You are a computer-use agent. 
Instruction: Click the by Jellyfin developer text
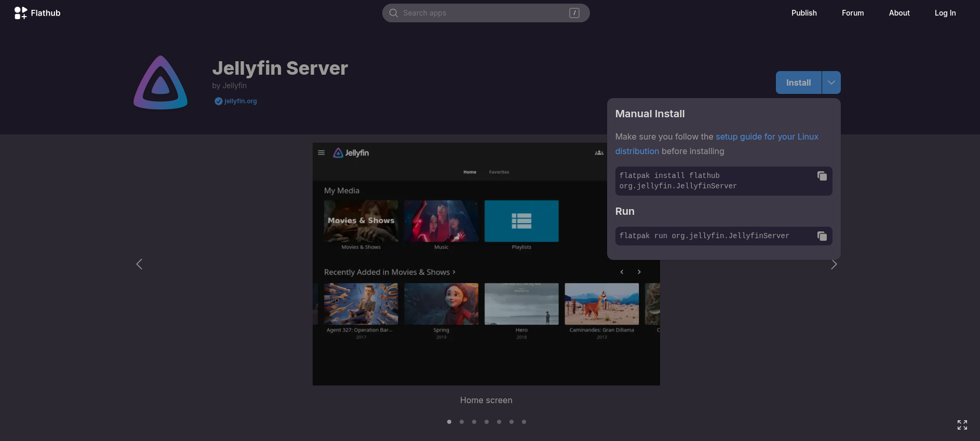(230, 86)
